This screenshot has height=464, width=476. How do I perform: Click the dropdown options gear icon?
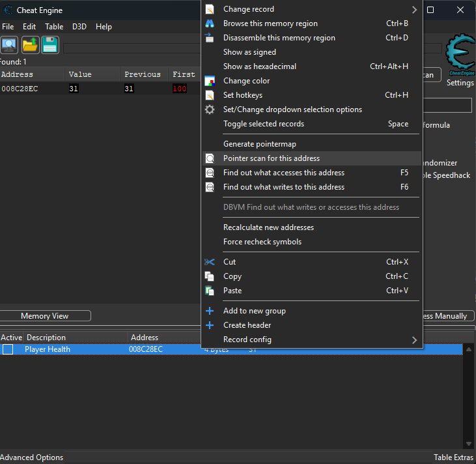pyautogui.click(x=210, y=109)
